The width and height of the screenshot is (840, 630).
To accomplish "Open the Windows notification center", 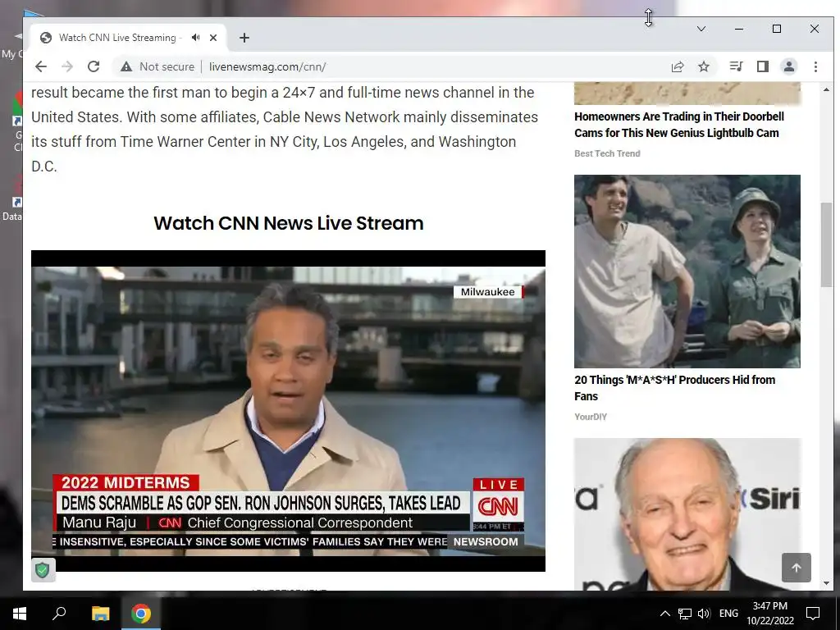I will click(x=813, y=614).
